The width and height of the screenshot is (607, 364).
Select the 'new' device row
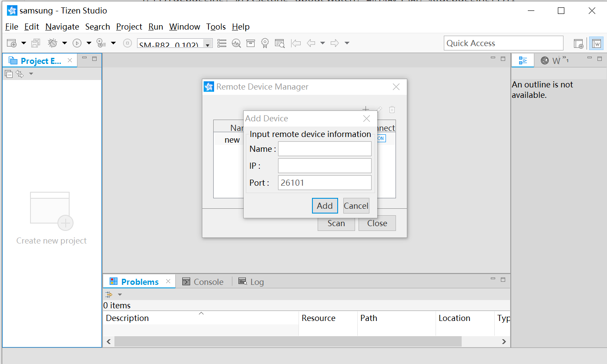click(x=232, y=140)
